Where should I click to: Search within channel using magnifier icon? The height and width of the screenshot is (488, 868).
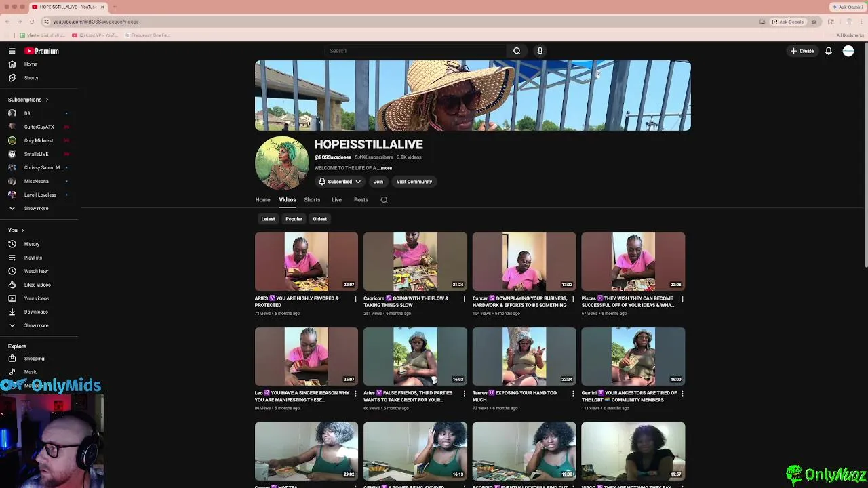coord(384,200)
